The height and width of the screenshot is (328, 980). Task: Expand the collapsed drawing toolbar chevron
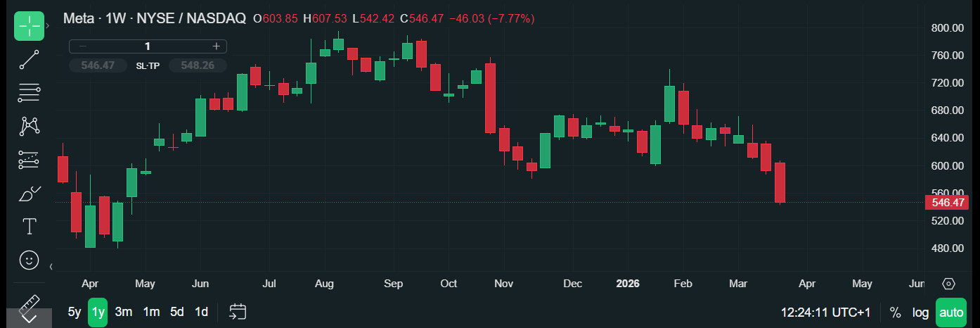[51, 267]
